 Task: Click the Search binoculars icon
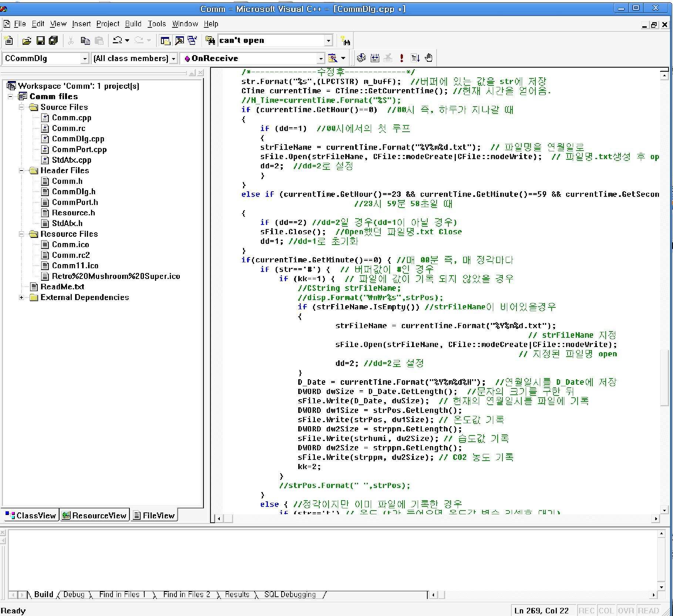tap(346, 41)
